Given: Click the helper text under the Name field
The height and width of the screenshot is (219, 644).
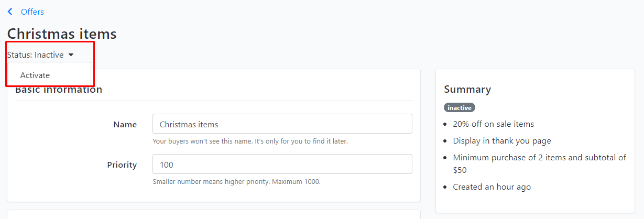Looking at the screenshot, I should (250, 141).
